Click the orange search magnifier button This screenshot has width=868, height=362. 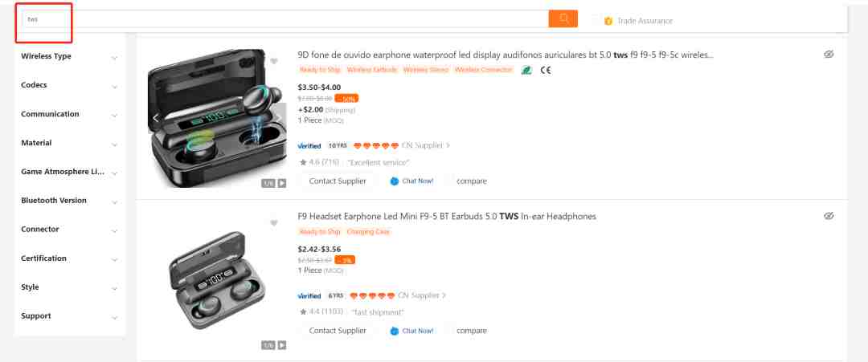[x=563, y=18]
